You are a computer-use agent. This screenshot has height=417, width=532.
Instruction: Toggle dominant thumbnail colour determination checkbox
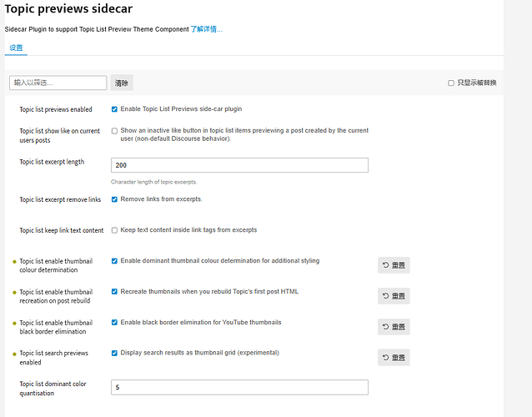point(115,261)
